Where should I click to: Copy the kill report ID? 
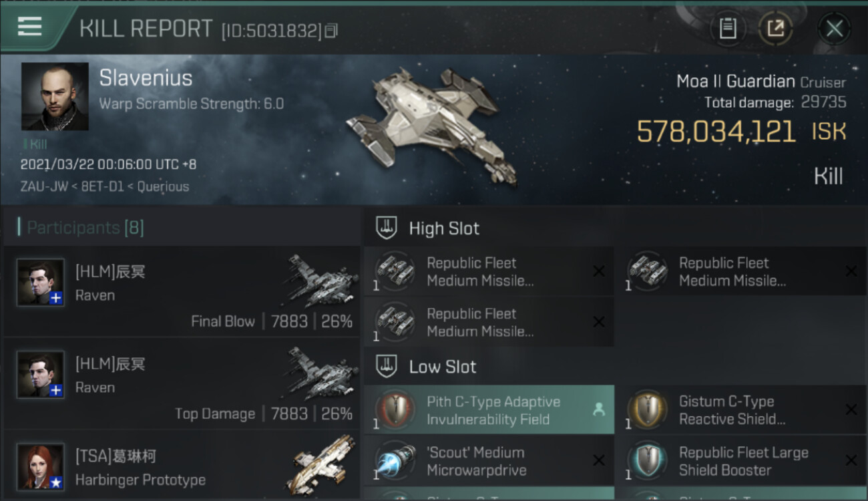[331, 31]
